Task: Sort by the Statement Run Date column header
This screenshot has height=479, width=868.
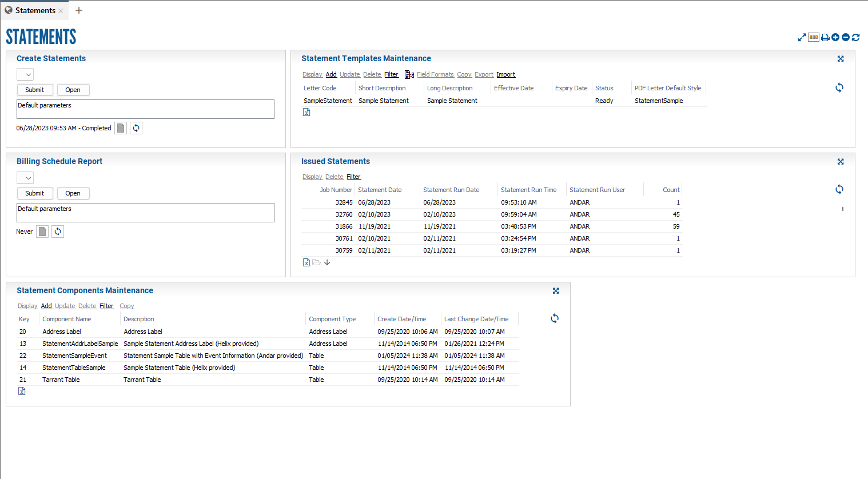Action: point(451,190)
